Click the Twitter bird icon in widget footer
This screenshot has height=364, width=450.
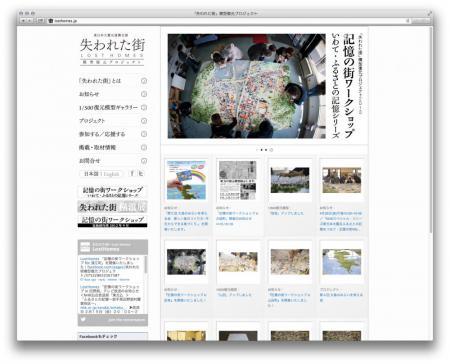(83, 319)
